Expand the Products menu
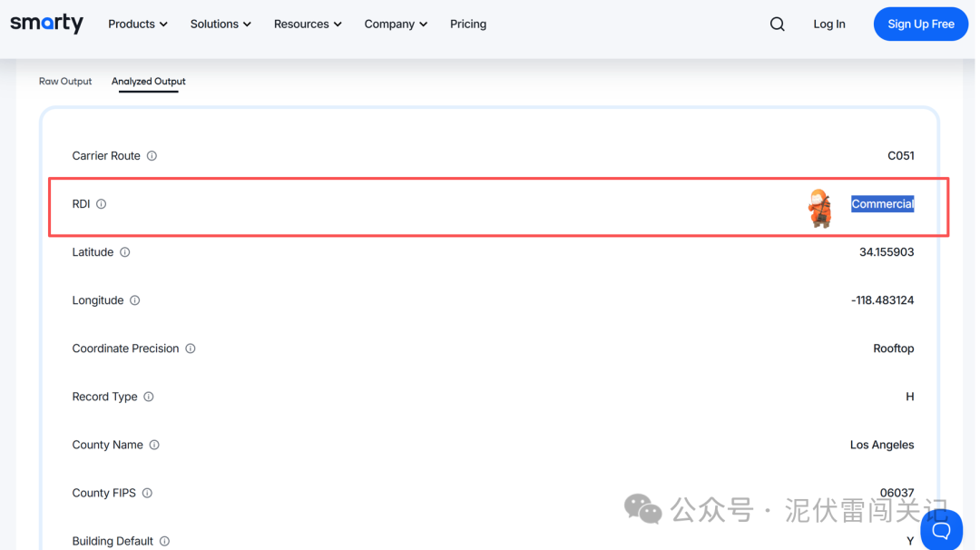 (138, 24)
